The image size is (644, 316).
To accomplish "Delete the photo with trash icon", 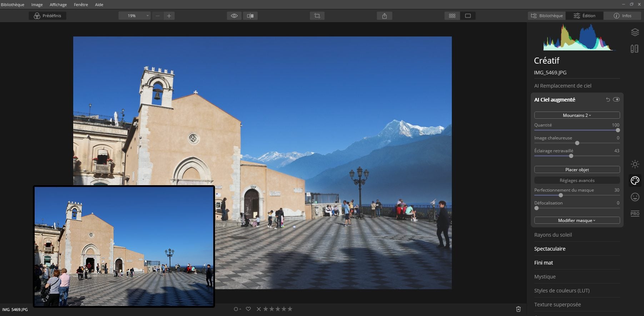I will pos(518,309).
